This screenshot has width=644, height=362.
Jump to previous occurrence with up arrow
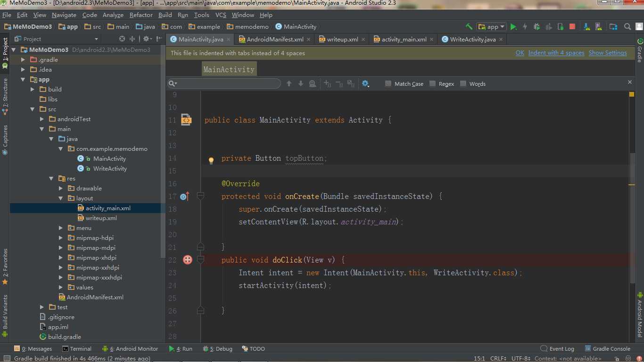tap(289, 83)
